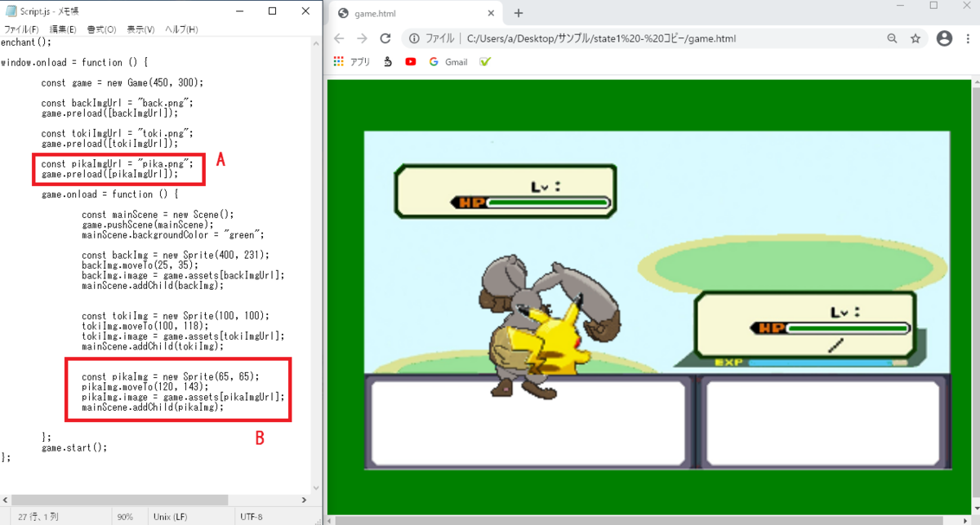Click the line "game.preload([pikaImgUrl]);"
Screen dimensions: 980x525
point(109,174)
